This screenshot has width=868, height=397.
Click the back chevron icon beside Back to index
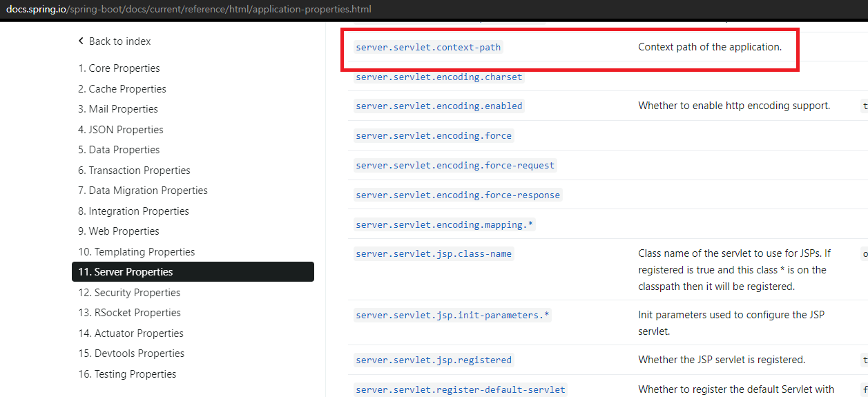click(81, 41)
